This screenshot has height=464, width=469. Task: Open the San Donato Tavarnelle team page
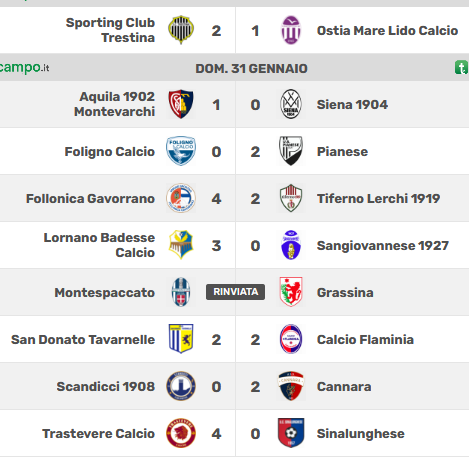(83, 340)
